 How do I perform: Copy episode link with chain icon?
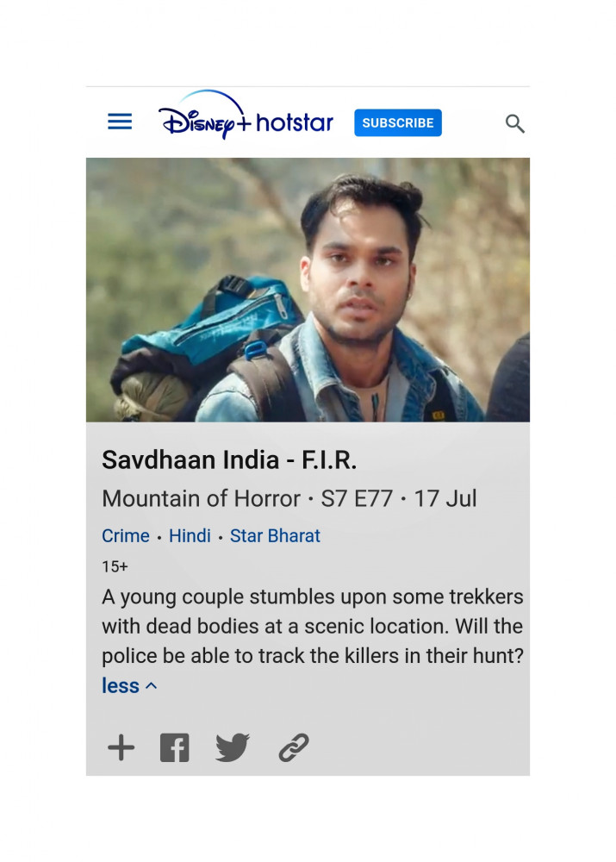[x=294, y=747]
